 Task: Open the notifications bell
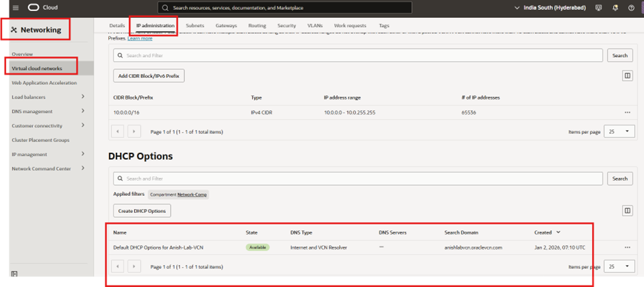pos(614,8)
